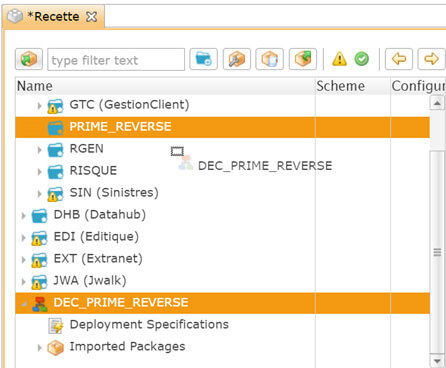Click the DHB folder icon
This screenshot has height=368, width=446.
tap(40, 216)
